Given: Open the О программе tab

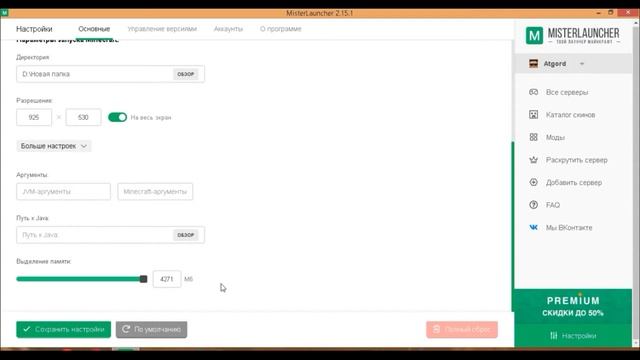Looking at the screenshot, I should point(281,29).
